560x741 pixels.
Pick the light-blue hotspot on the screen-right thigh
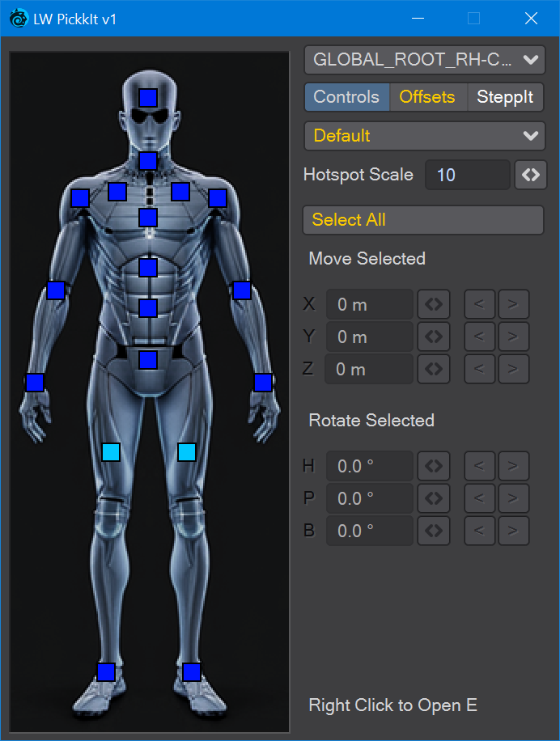187,452
